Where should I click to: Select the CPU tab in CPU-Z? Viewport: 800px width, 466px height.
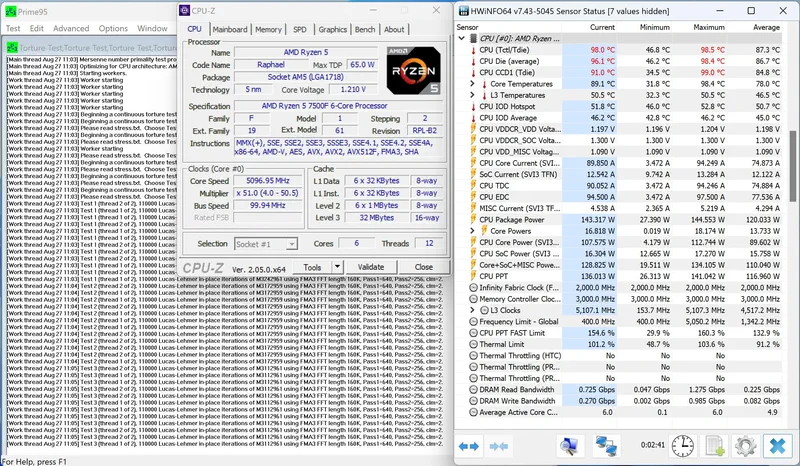point(194,29)
